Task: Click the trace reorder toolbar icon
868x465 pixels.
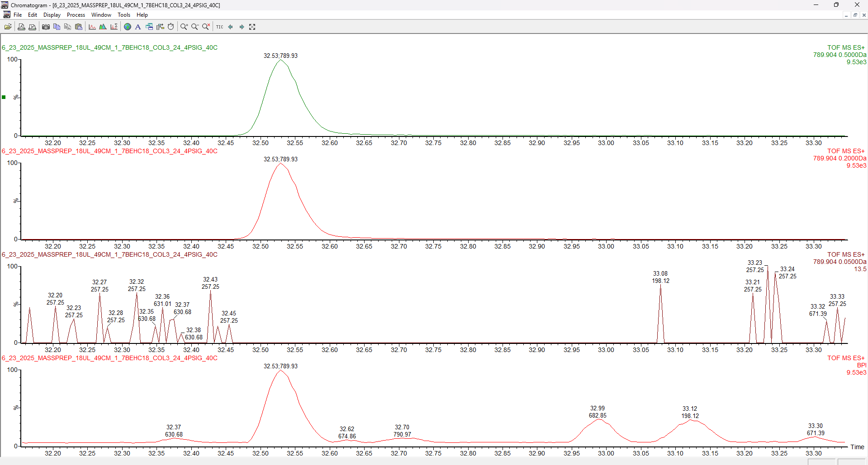Action: point(160,27)
